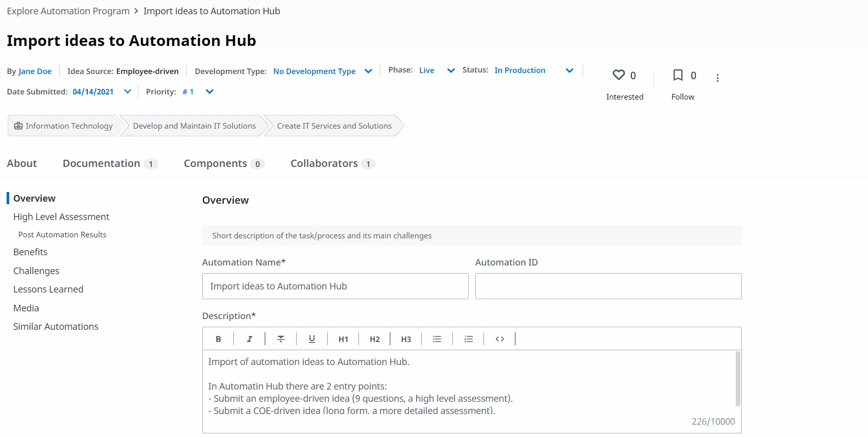This screenshot has height=437, width=868.
Task: Expand the Priority dropdown
Action: pyautogui.click(x=209, y=91)
